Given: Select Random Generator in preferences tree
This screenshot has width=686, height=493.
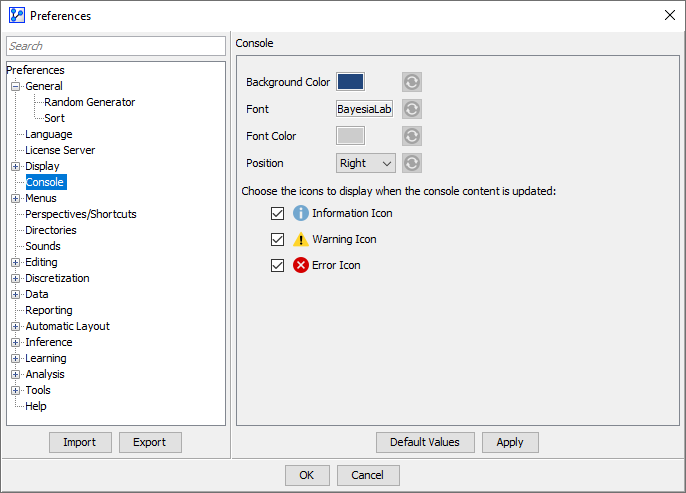Looking at the screenshot, I should pos(89,102).
